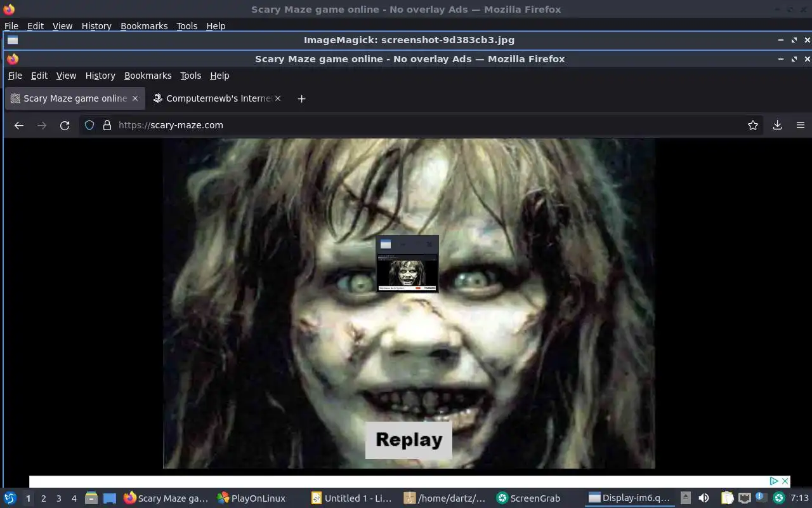
Task: Click the forward navigation arrow
Action: [x=42, y=125]
